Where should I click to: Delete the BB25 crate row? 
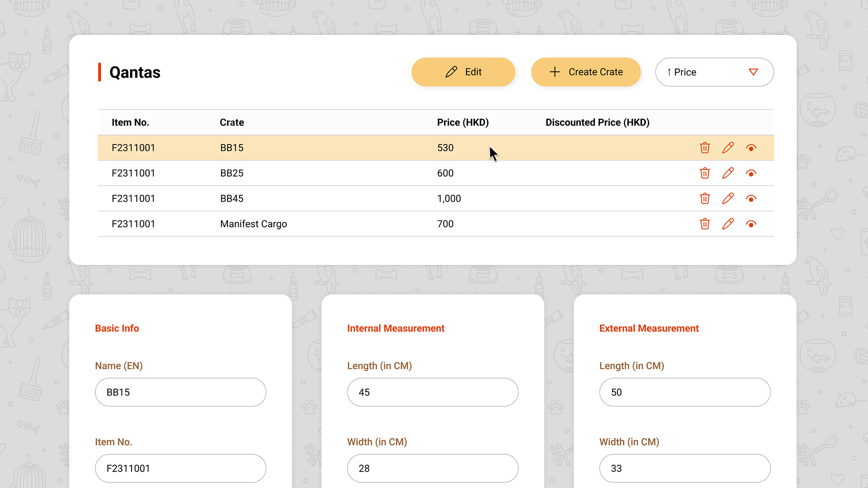tap(705, 173)
